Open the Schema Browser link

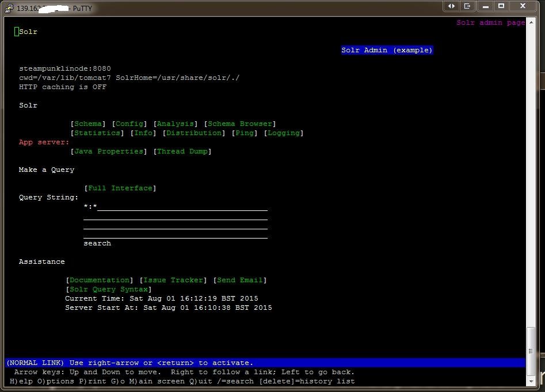tap(240, 124)
